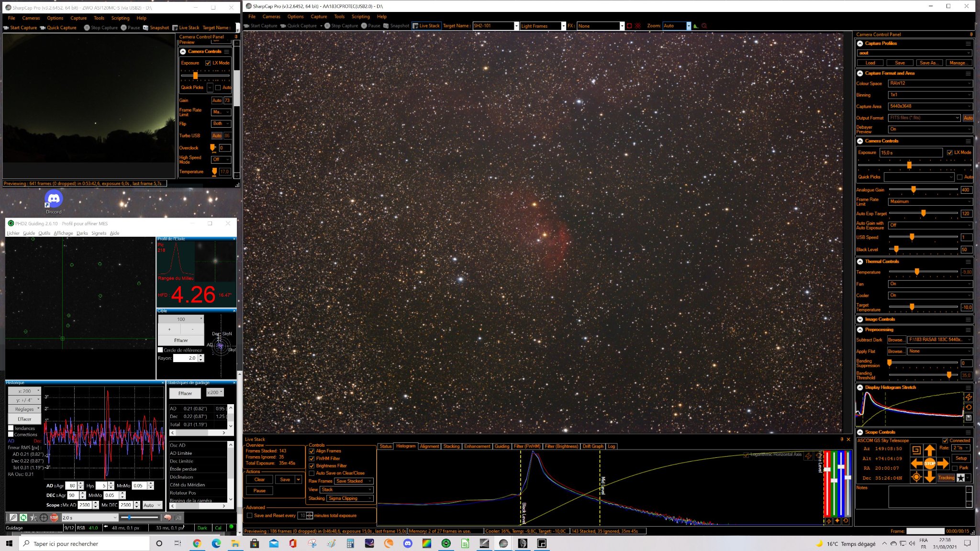Save the Display Histogram Stretch settings
This screenshot has height=551, width=980.
coord(969,418)
